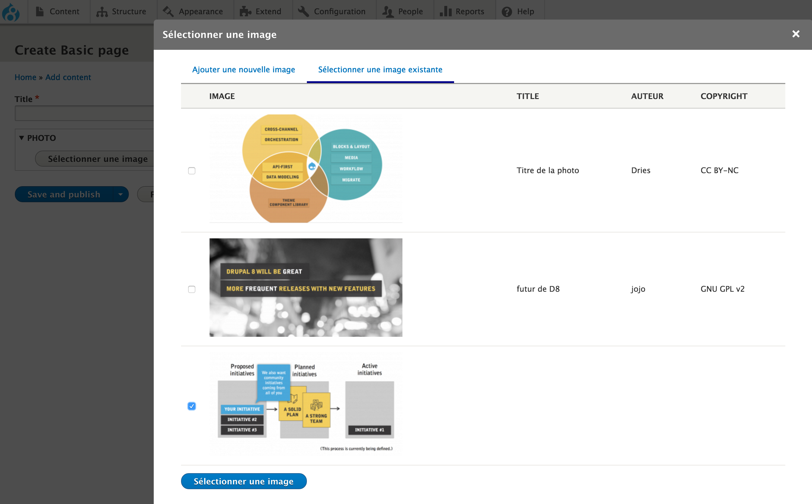Switch to Sélectionner une image existante tab
812x504 pixels.
(x=380, y=69)
